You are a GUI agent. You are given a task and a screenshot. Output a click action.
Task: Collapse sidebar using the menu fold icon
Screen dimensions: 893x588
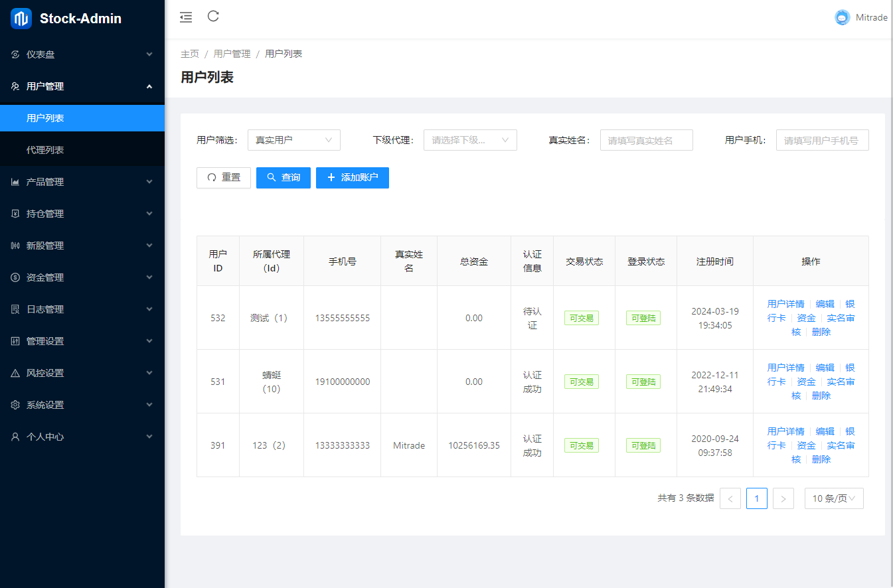point(186,18)
